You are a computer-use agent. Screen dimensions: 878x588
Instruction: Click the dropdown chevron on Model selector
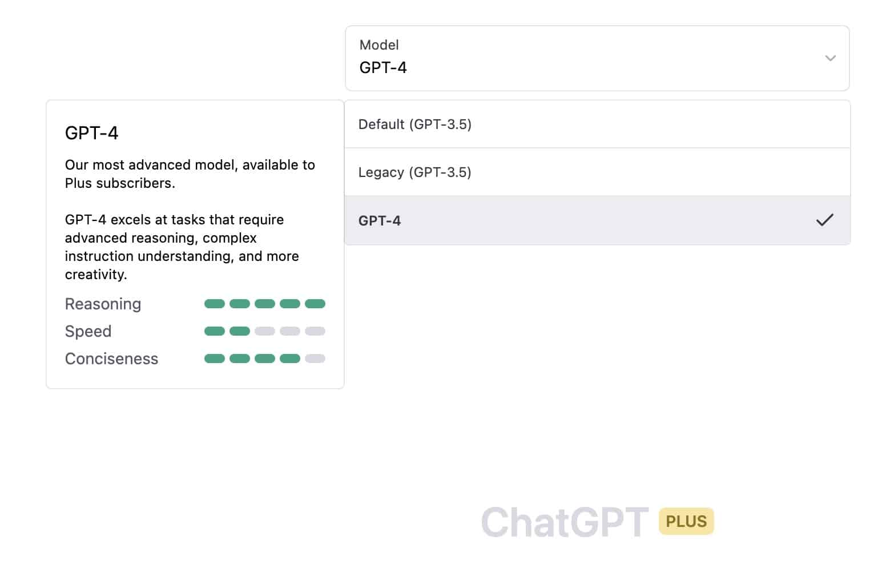830,58
